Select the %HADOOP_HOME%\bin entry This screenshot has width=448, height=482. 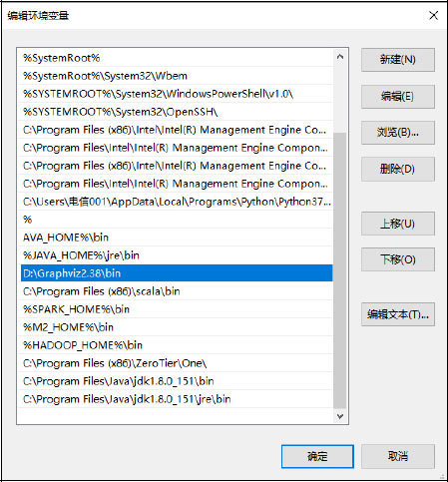click(x=177, y=345)
